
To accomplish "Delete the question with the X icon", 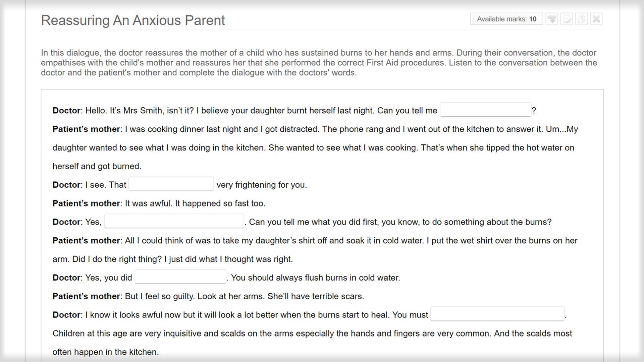I will 596,19.
